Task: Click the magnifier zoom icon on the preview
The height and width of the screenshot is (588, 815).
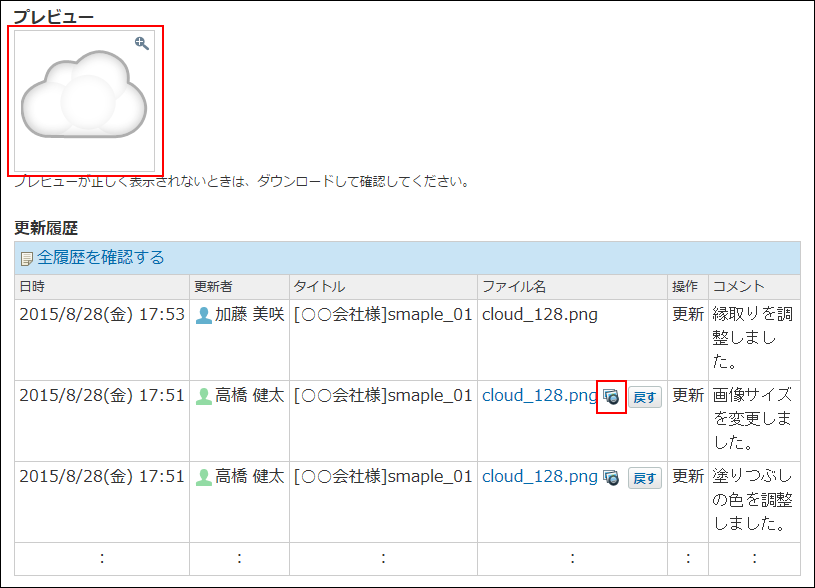Action: tap(142, 43)
